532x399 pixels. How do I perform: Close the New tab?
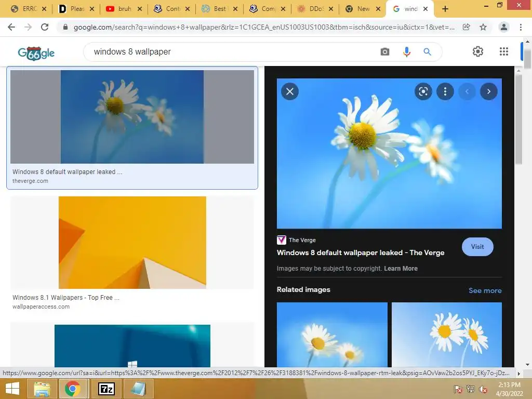378,9
